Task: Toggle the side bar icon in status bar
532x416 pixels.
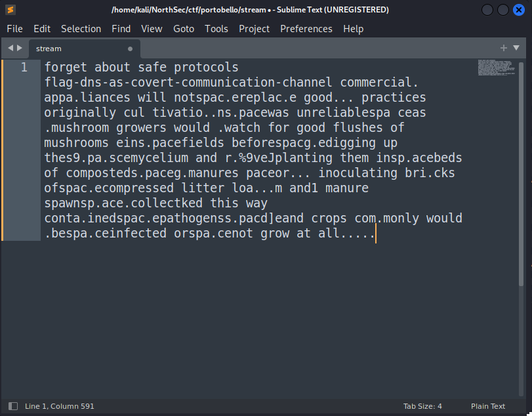Action: [x=13, y=406]
